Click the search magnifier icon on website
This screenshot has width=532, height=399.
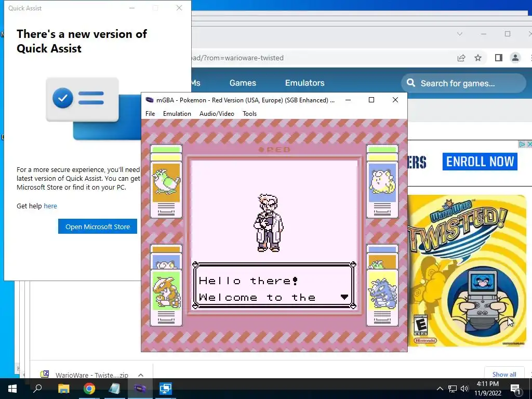click(411, 83)
